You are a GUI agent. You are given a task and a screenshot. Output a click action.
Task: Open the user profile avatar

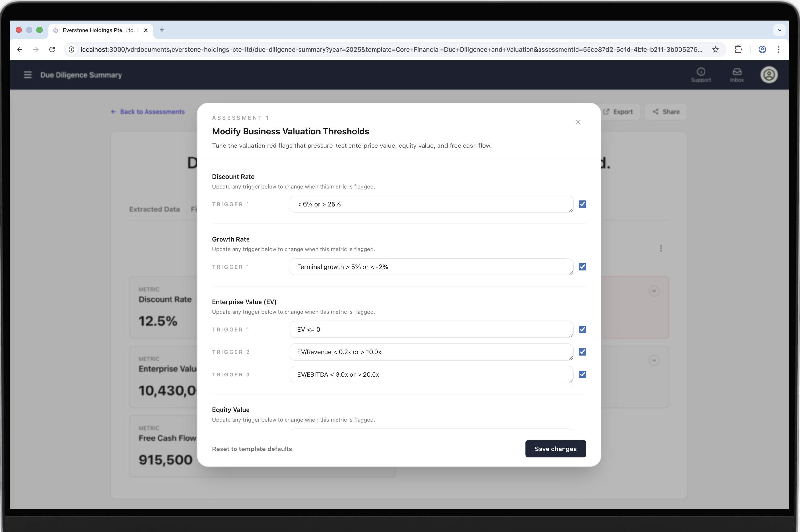[x=768, y=75]
